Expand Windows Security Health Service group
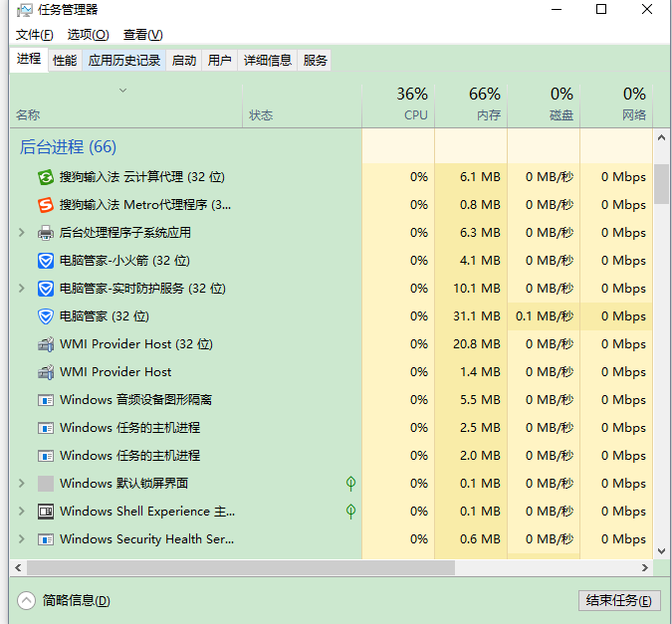 pos(22,539)
